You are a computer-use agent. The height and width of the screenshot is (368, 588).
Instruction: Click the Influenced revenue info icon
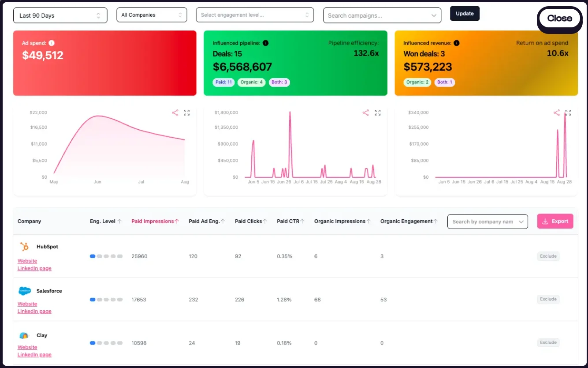click(457, 43)
